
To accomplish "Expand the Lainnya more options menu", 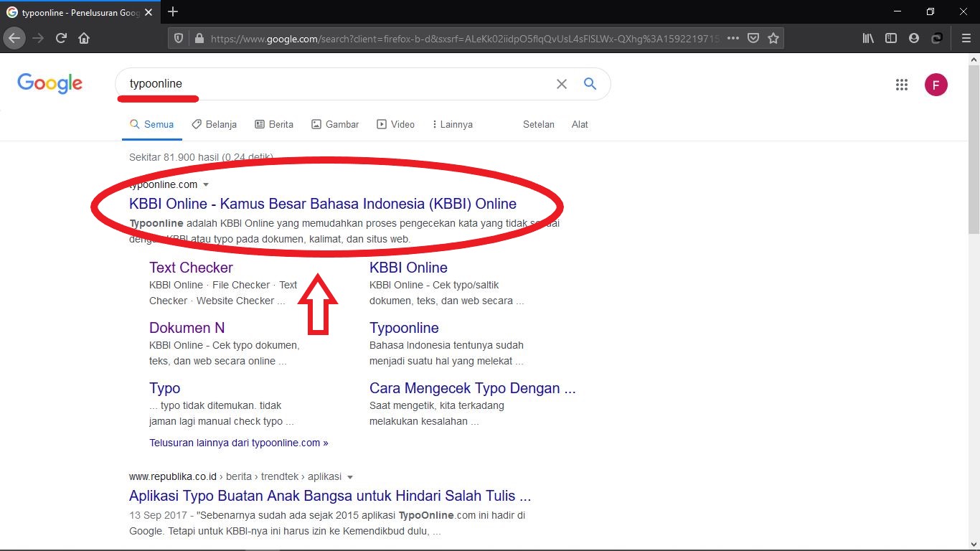I will [x=452, y=125].
